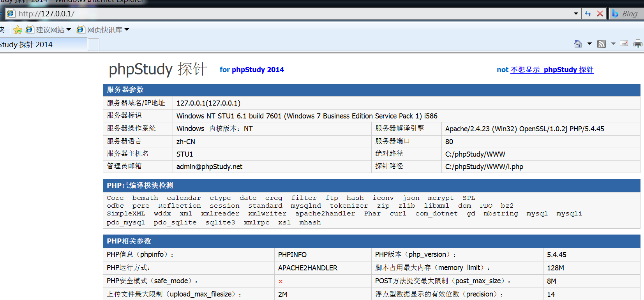
Task: Click the 'PHP运行方式:' label
Action: pos(128,268)
